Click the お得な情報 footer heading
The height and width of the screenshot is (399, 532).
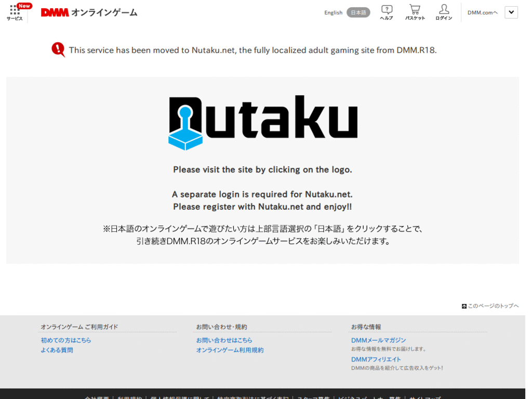coord(366,327)
